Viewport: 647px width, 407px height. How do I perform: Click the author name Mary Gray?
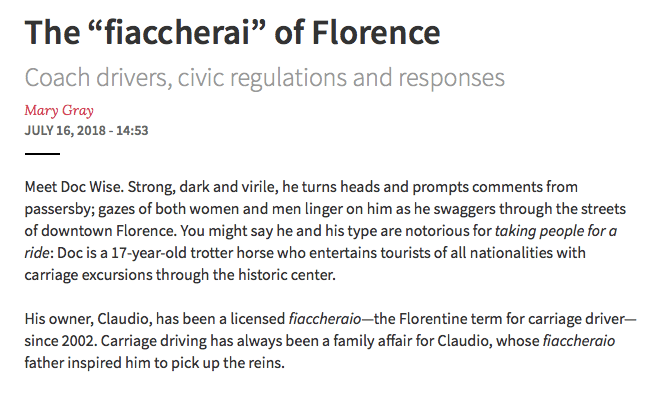(x=59, y=110)
